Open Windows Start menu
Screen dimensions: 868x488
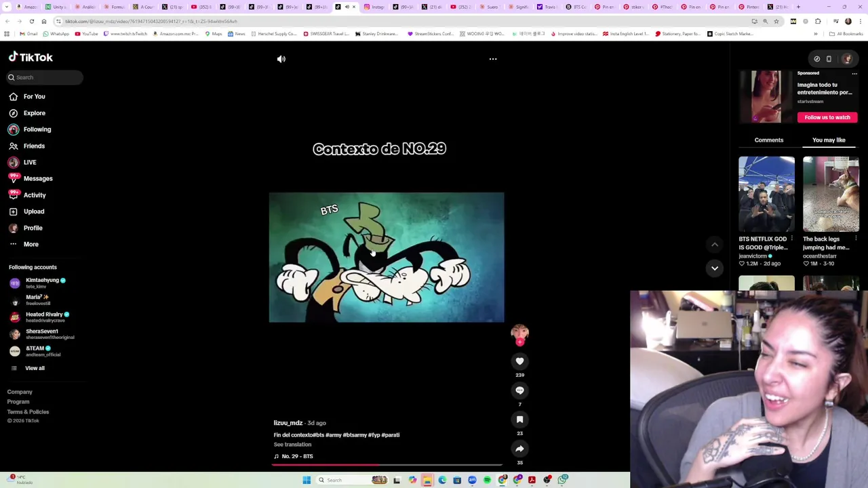(307, 480)
